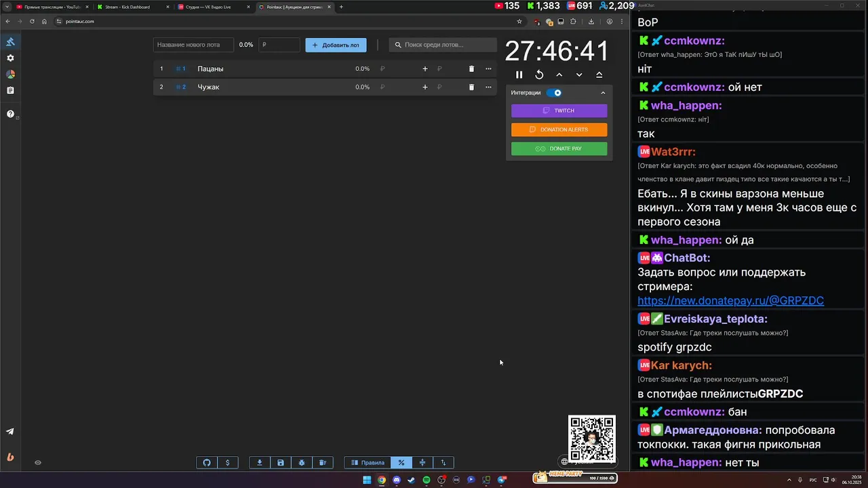Viewport: 868px width, 488px height.
Task: Click the plus icon in the Пацаны row
Action: pyautogui.click(x=425, y=68)
